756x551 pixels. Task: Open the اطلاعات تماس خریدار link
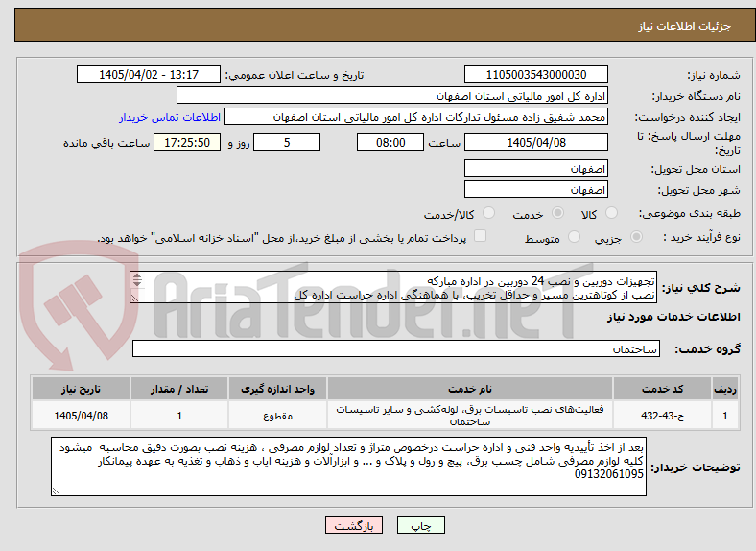170,117
